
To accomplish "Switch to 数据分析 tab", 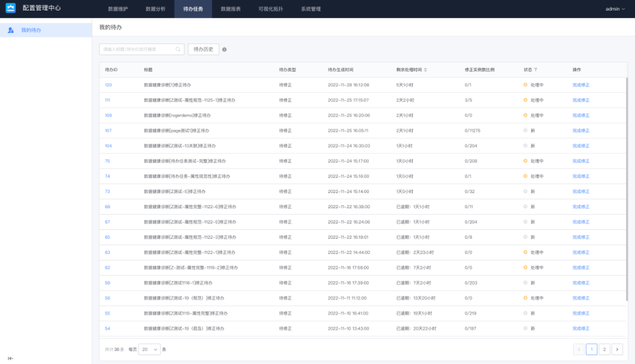I will pos(155,9).
